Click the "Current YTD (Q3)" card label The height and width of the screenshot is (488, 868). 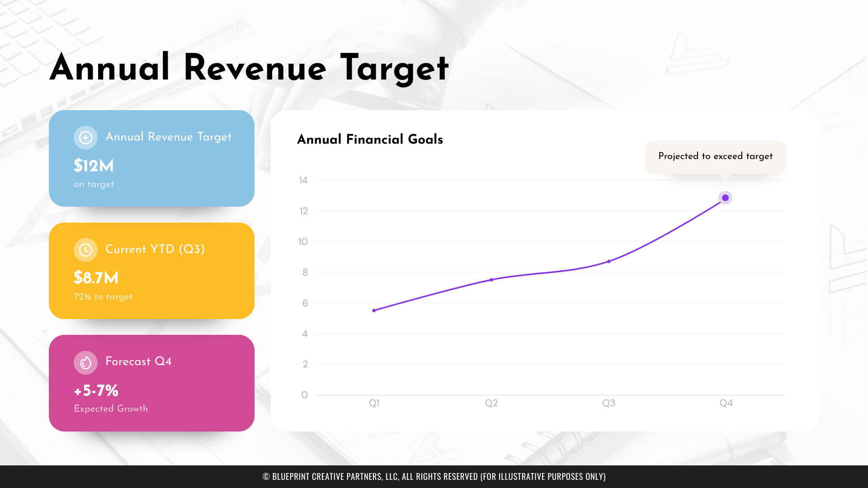155,249
